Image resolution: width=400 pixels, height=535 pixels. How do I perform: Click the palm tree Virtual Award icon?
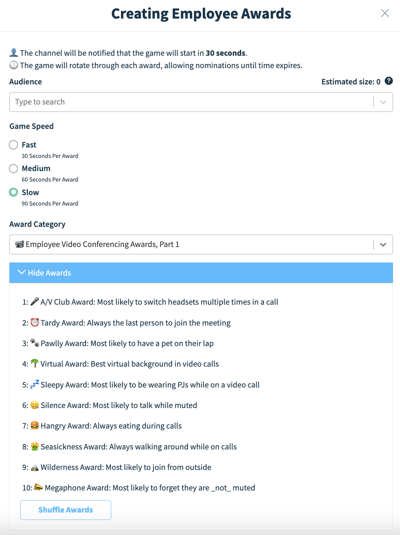[x=34, y=364]
